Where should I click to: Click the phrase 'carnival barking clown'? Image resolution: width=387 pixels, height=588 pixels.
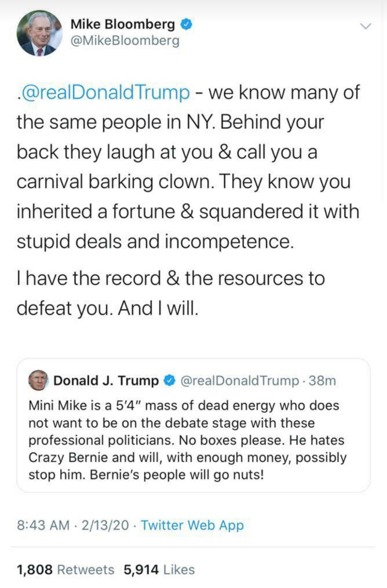point(115,182)
